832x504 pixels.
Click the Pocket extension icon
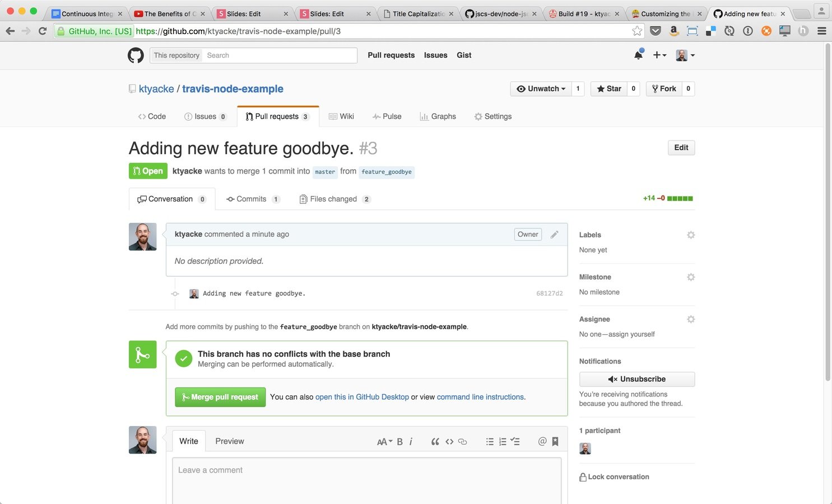[656, 31]
